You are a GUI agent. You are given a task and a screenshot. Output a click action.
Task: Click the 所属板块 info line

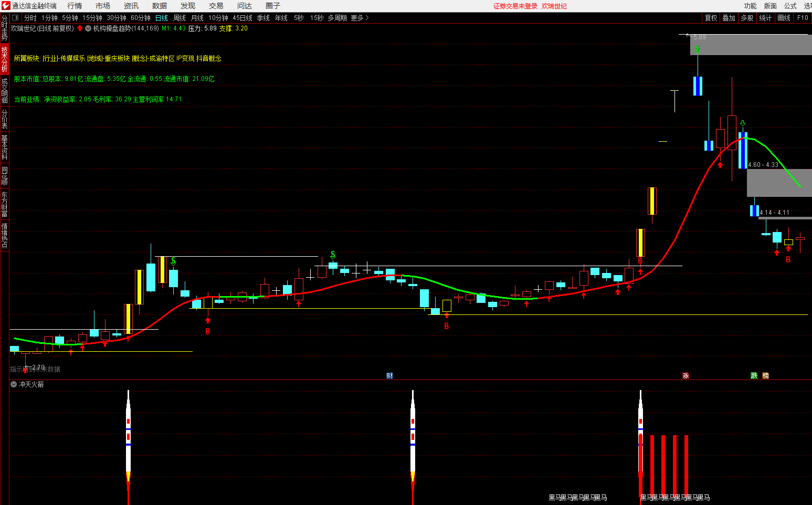pyautogui.click(x=118, y=58)
